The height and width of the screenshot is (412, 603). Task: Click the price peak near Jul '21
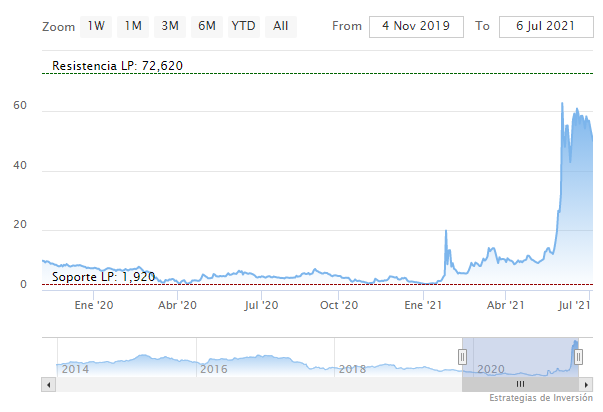562,104
